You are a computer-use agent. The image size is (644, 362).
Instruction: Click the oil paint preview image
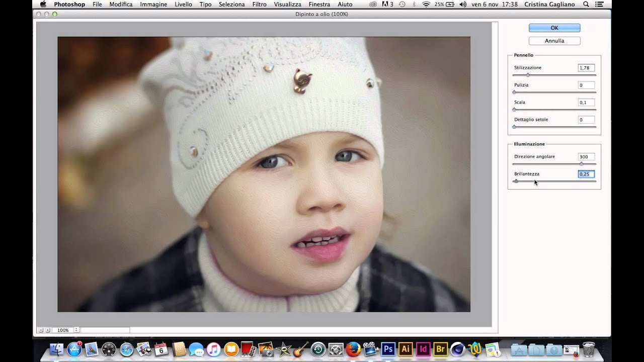264,174
